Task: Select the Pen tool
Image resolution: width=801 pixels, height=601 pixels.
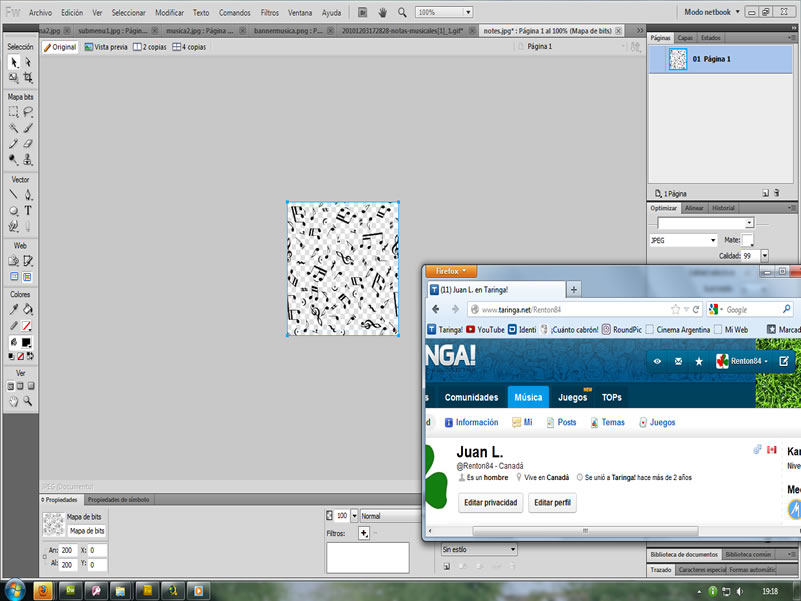Action: [28, 195]
